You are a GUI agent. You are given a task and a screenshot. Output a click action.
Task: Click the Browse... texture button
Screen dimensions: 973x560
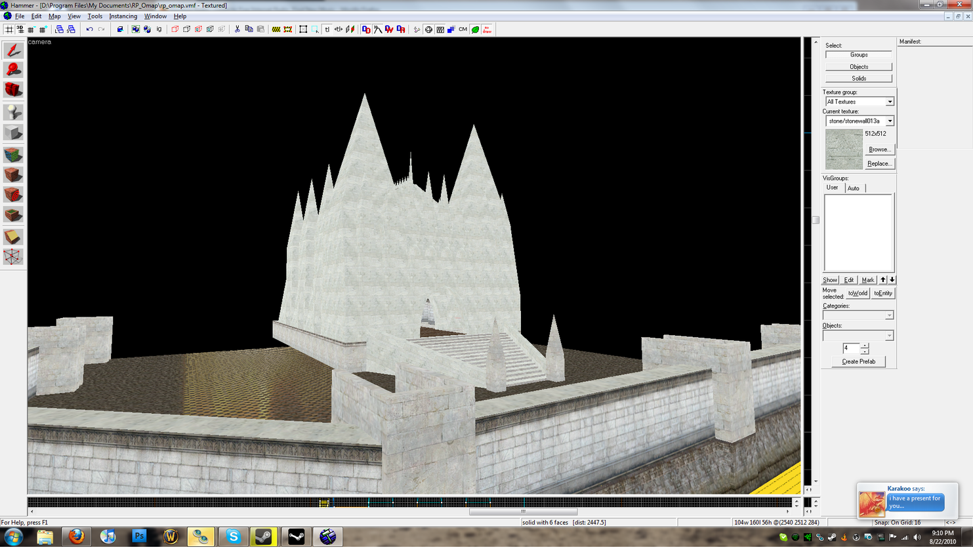[x=880, y=150]
